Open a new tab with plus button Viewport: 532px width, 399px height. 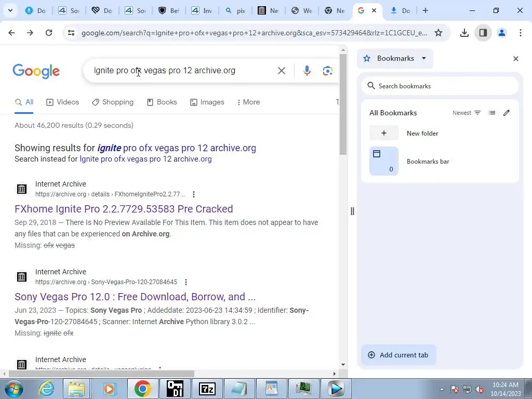425,10
